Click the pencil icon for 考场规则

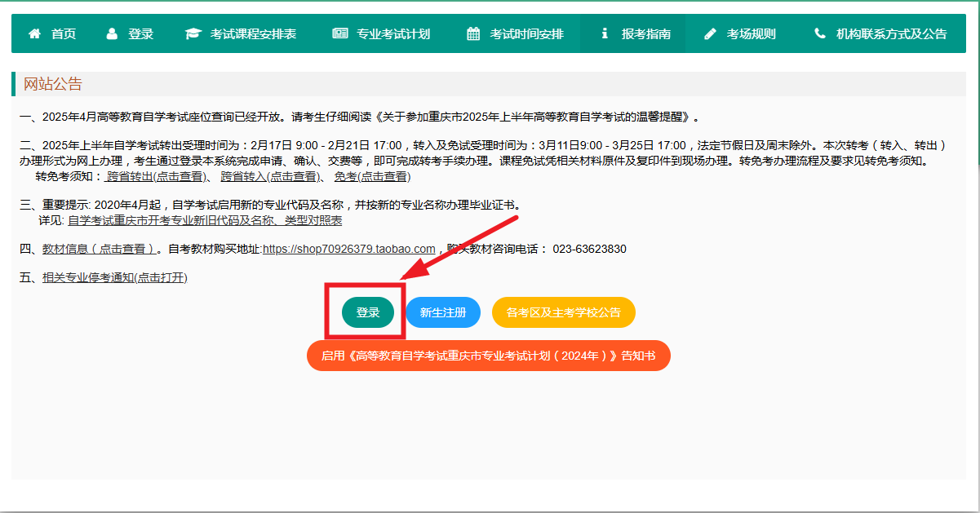coord(710,34)
